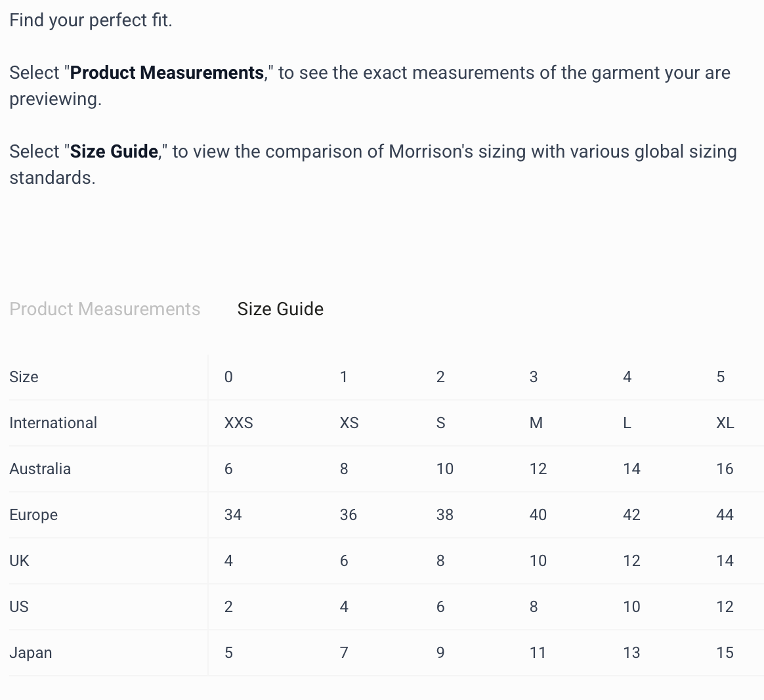Image resolution: width=764 pixels, height=700 pixels.
Task: Click the UK row label
Action: pos(20,561)
